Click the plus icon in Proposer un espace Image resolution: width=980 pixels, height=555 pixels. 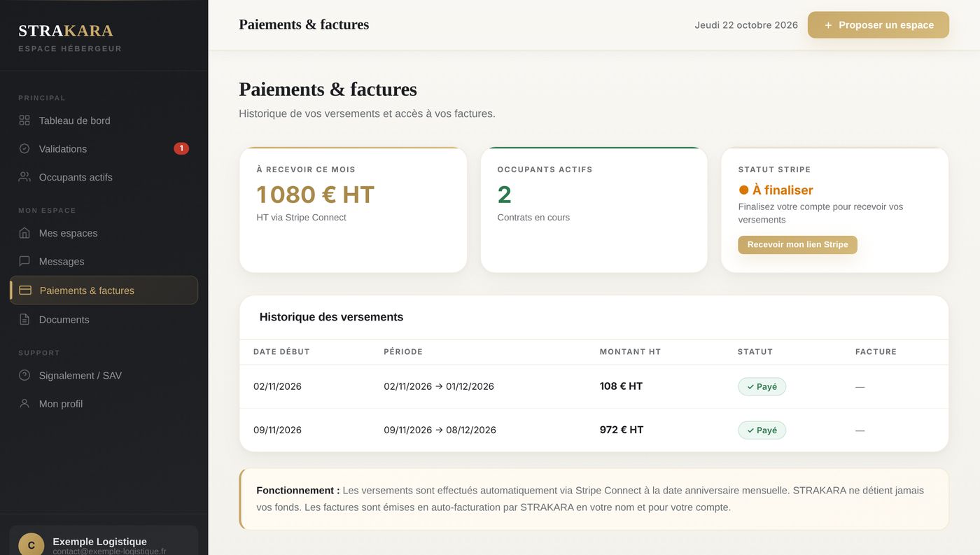(x=828, y=25)
